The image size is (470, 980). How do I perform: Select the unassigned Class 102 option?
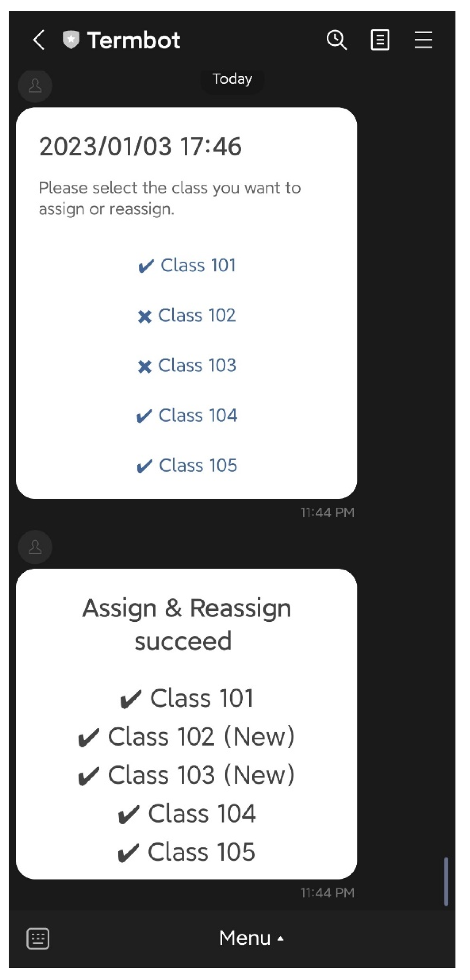click(x=187, y=315)
